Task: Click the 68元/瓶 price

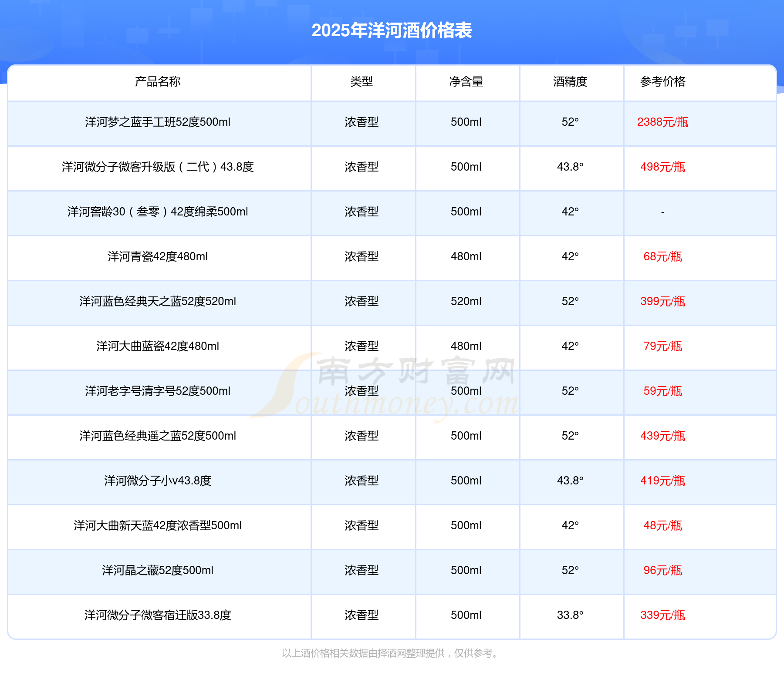Action: pyautogui.click(x=663, y=257)
